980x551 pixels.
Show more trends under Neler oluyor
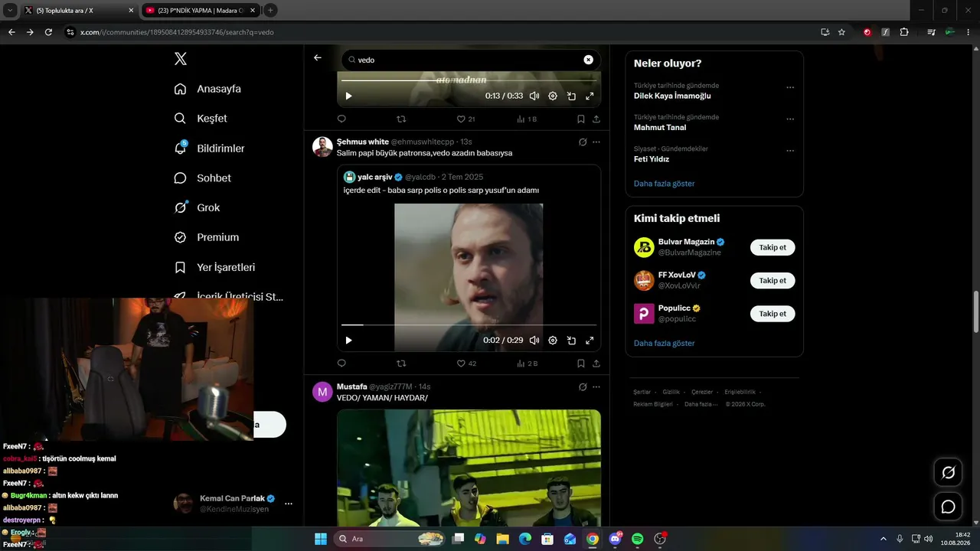(665, 184)
